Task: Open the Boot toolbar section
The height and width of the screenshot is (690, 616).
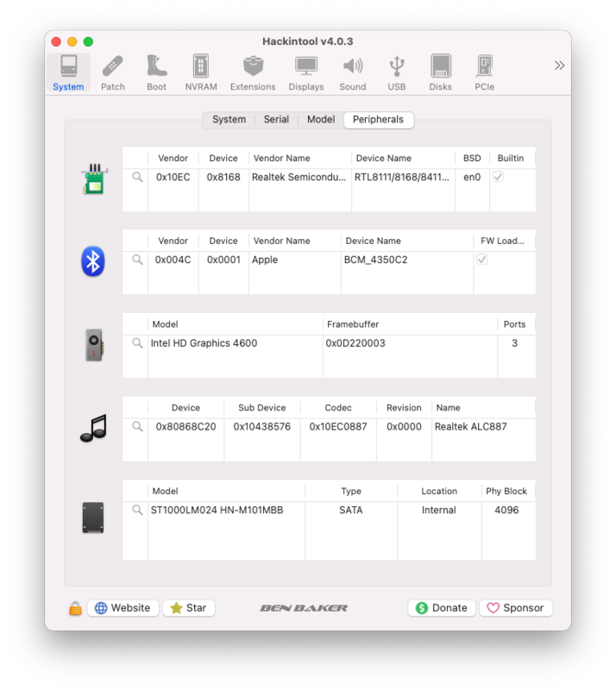Action: [156, 73]
